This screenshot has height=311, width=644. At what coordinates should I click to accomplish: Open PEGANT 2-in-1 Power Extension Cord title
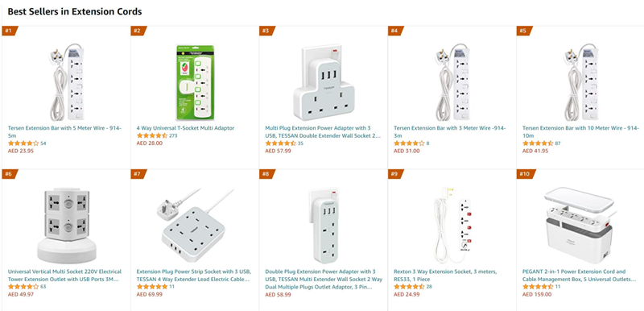[579, 276]
